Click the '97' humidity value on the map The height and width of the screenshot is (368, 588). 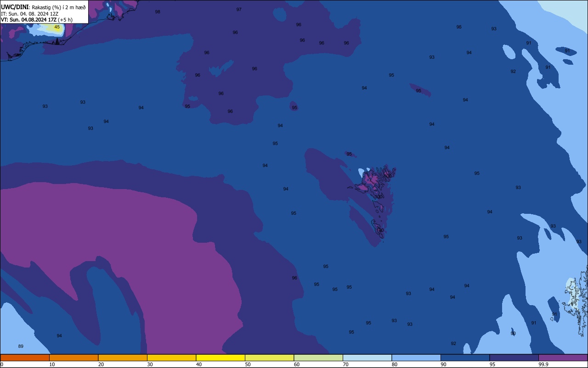pos(239,10)
